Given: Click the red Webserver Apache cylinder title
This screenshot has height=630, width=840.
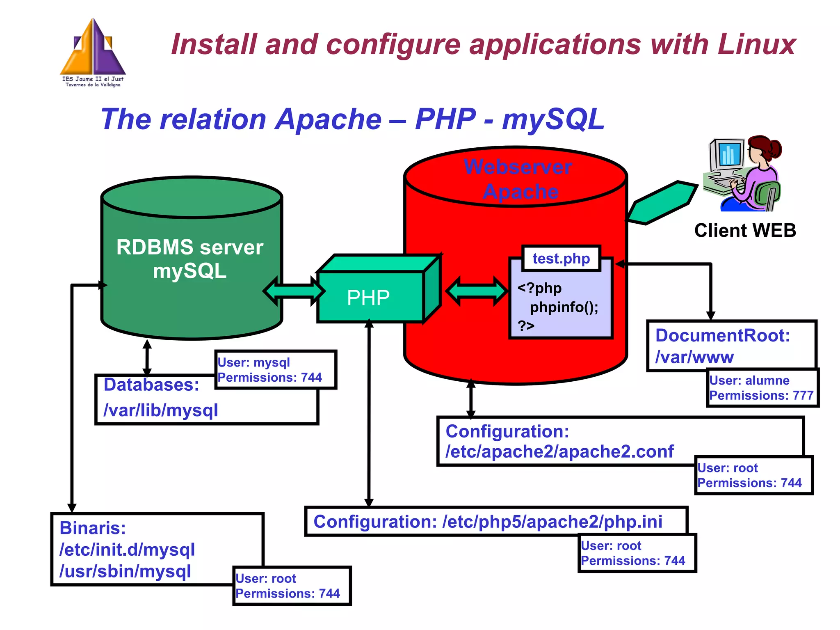Looking at the screenshot, I should point(519,179).
